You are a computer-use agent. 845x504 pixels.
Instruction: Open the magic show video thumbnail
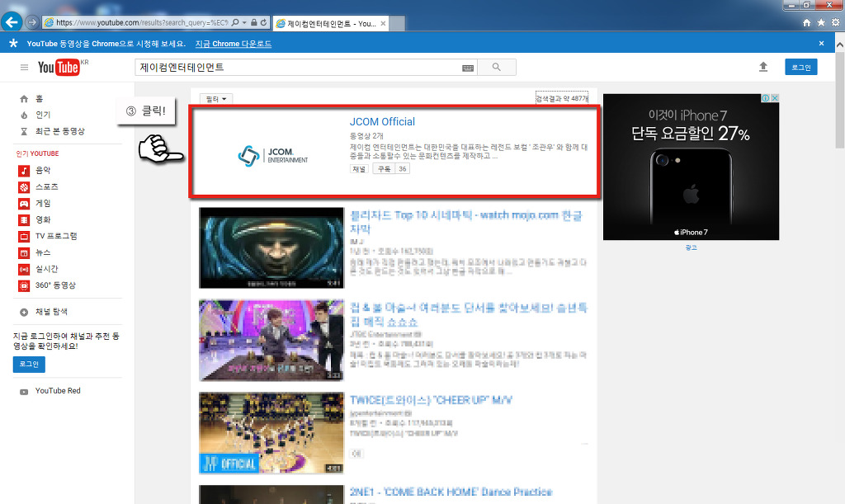click(271, 341)
